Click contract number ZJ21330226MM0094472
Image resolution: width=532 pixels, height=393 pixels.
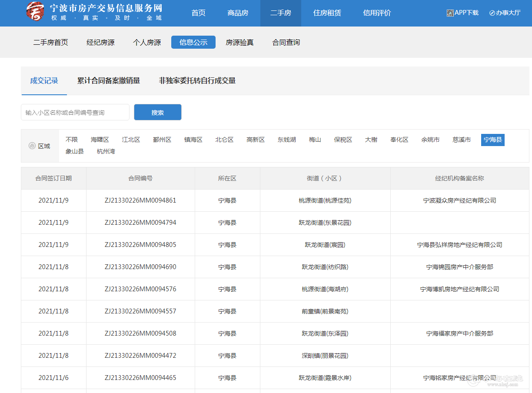(140, 356)
